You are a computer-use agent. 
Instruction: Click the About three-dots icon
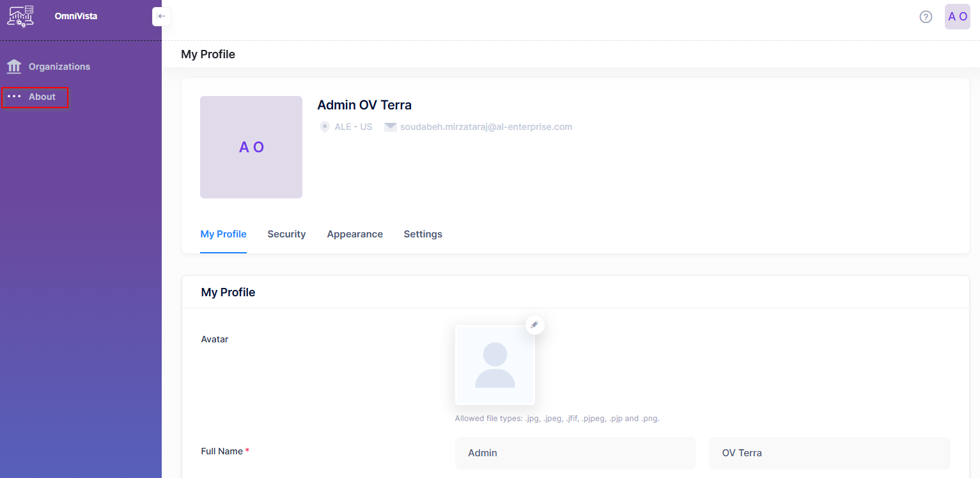coord(14,97)
